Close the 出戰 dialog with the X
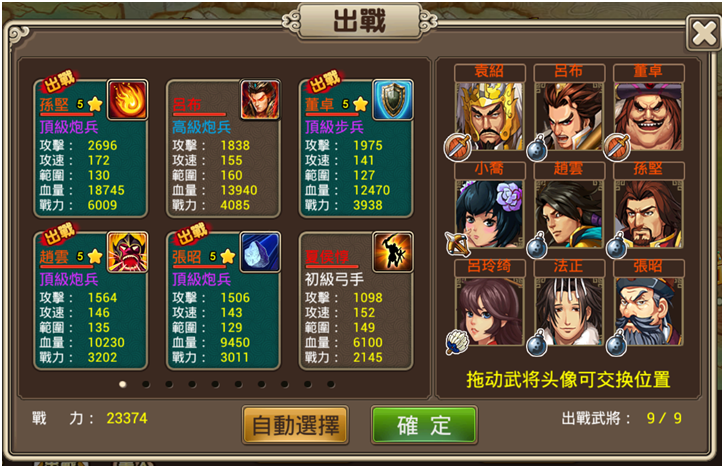724x468 pixels. 704,33
